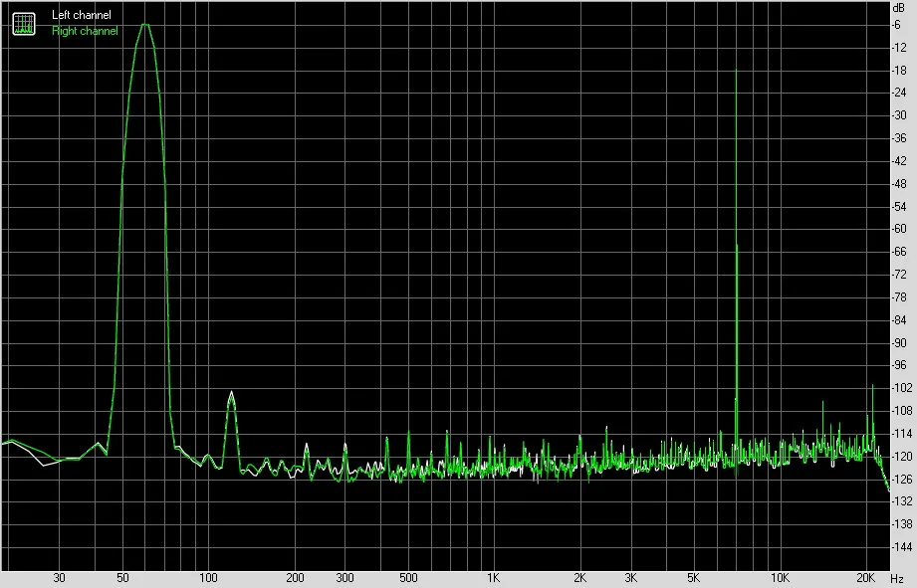The width and height of the screenshot is (917, 588).
Task: Click the 'Hz' unit label
Action: click(x=897, y=579)
